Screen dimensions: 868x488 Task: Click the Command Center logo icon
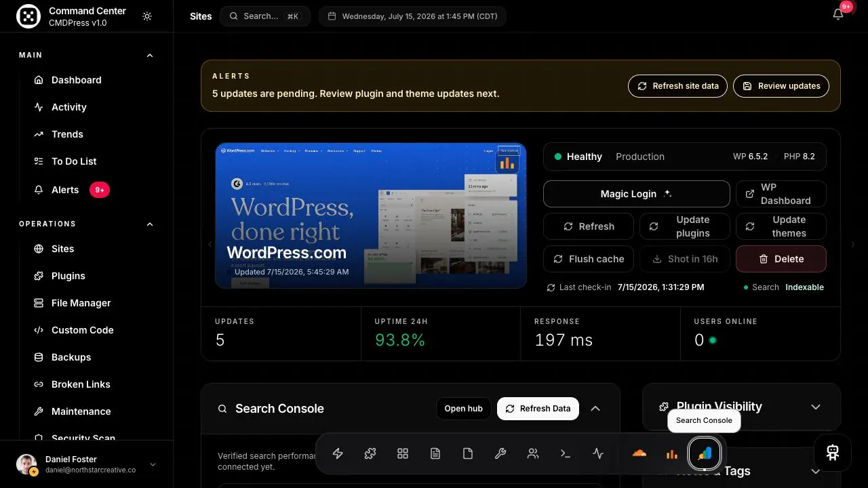[28, 16]
